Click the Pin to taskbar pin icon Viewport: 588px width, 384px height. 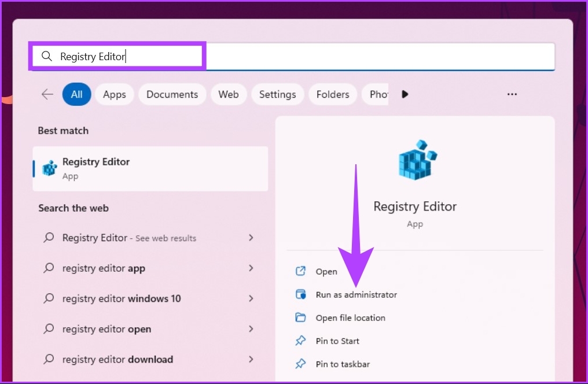300,364
